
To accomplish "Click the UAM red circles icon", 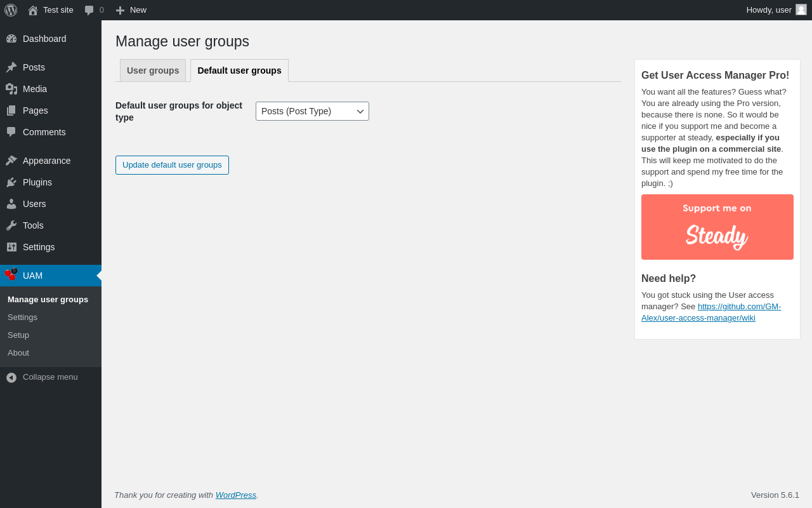I will (11, 274).
